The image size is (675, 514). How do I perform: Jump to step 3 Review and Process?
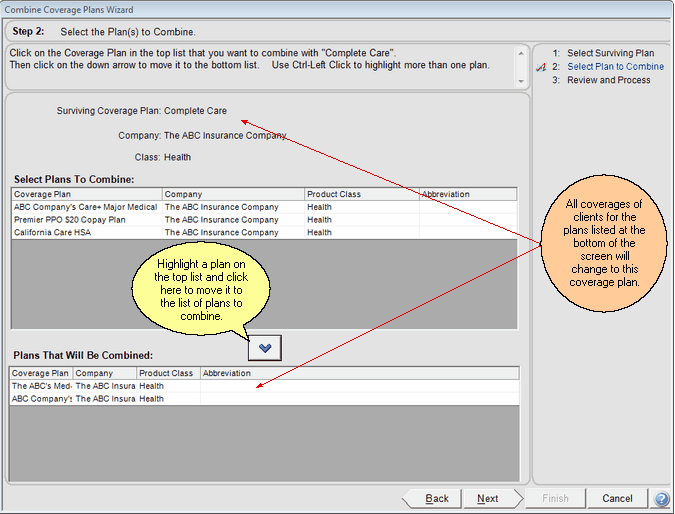pos(608,80)
